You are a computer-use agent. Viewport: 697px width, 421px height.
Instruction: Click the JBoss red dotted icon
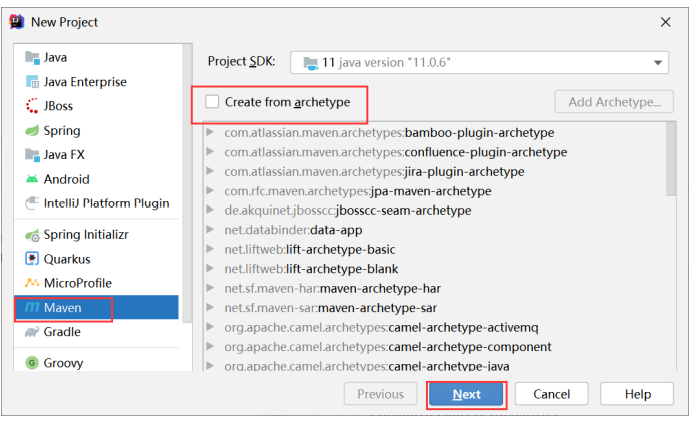(32, 106)
